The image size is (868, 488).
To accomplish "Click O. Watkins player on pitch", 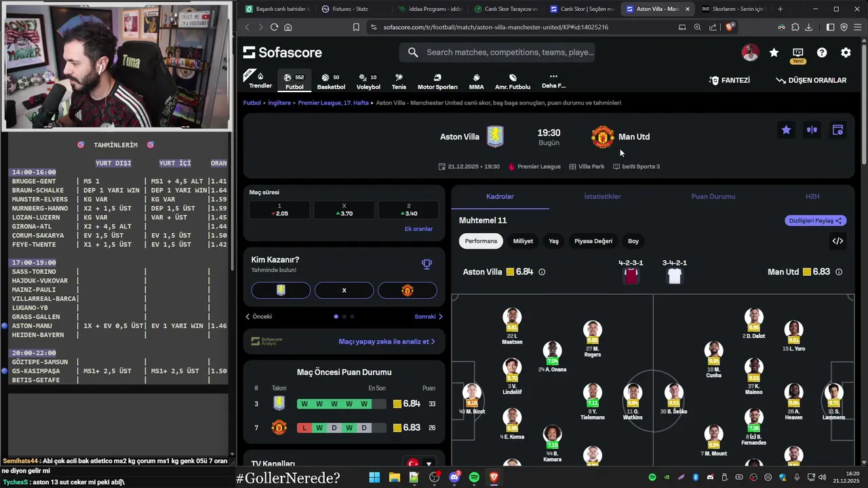I will [633, 403].
